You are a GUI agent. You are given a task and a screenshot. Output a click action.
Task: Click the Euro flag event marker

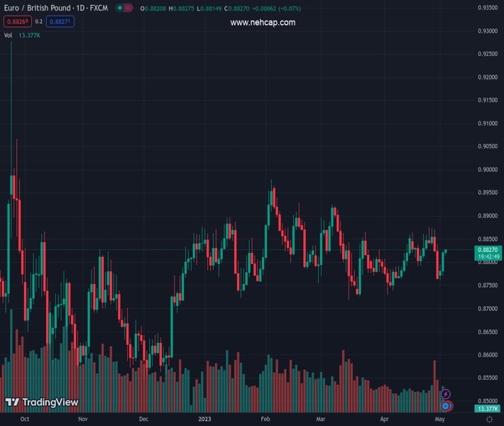(x=446, y=406)
